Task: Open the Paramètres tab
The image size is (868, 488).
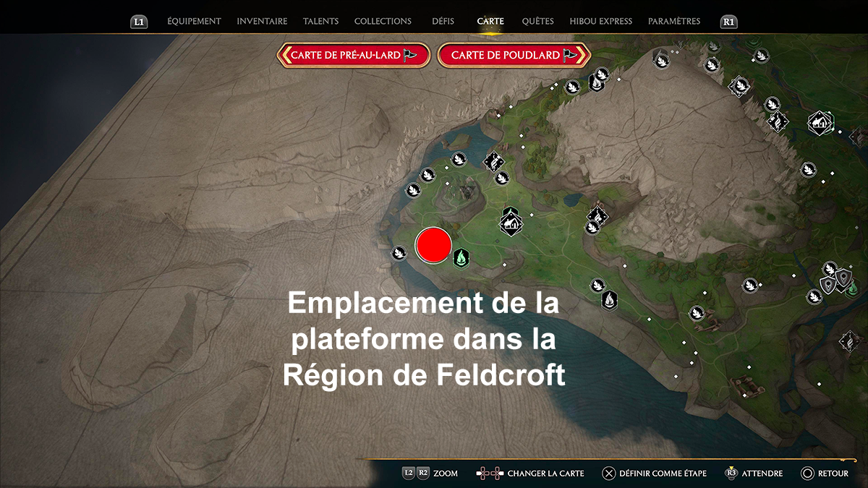Action: point(673,22)
